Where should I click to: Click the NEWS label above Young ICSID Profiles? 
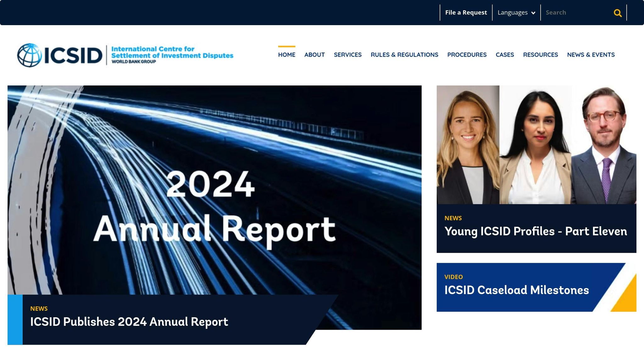(x=453, y=218)
